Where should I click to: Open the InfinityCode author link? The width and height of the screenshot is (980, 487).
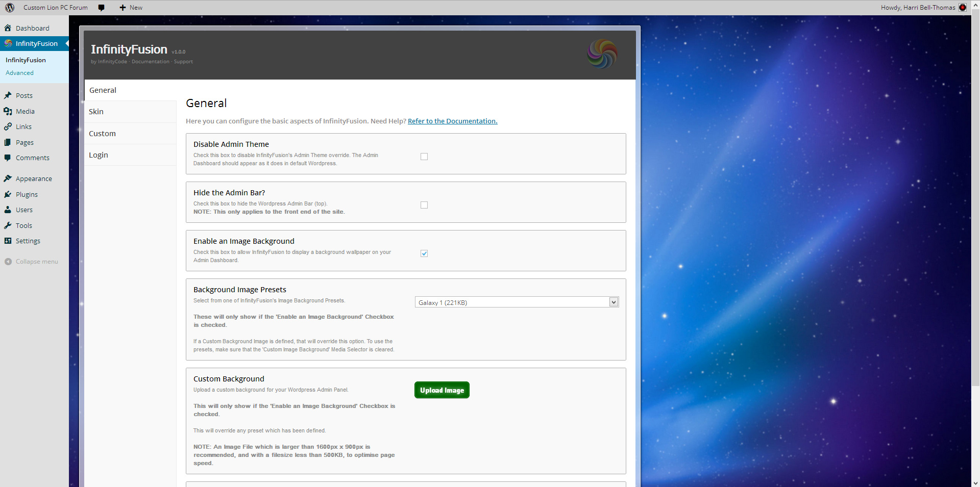point(112,62)
